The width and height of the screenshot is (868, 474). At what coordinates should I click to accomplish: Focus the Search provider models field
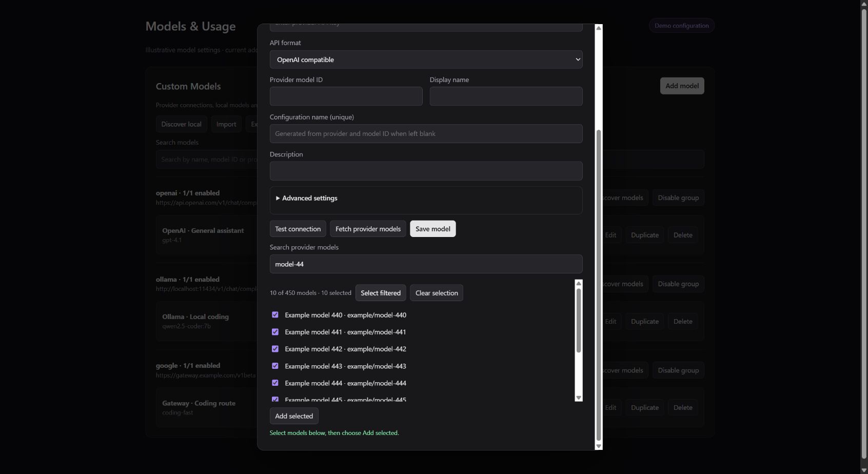[x=426, y=264]
